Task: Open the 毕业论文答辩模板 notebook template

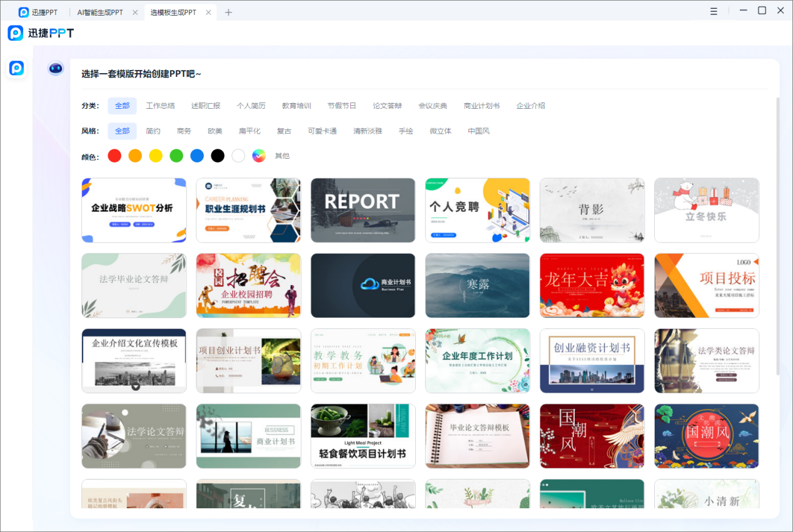Action: [x=477, y=436]
